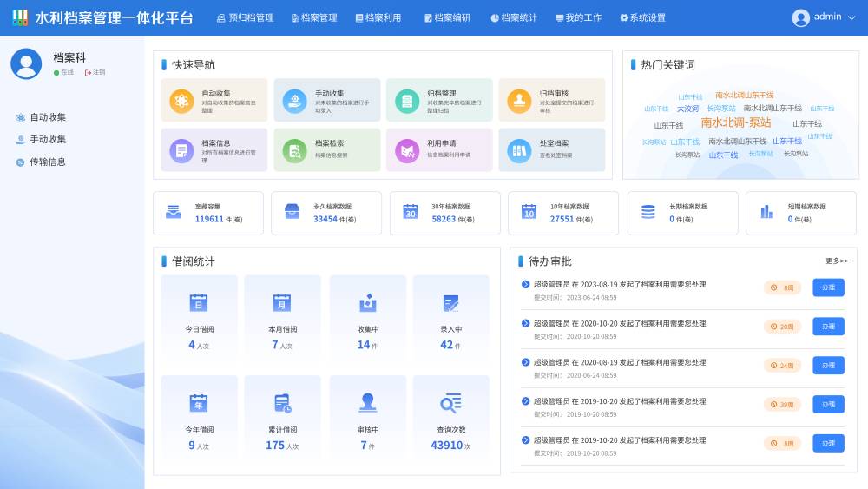Click the 累计借阅 document icon

282,403
